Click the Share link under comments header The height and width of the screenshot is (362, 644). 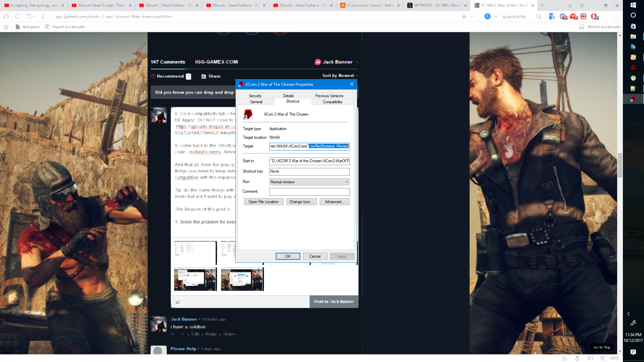tap(211, 76)
